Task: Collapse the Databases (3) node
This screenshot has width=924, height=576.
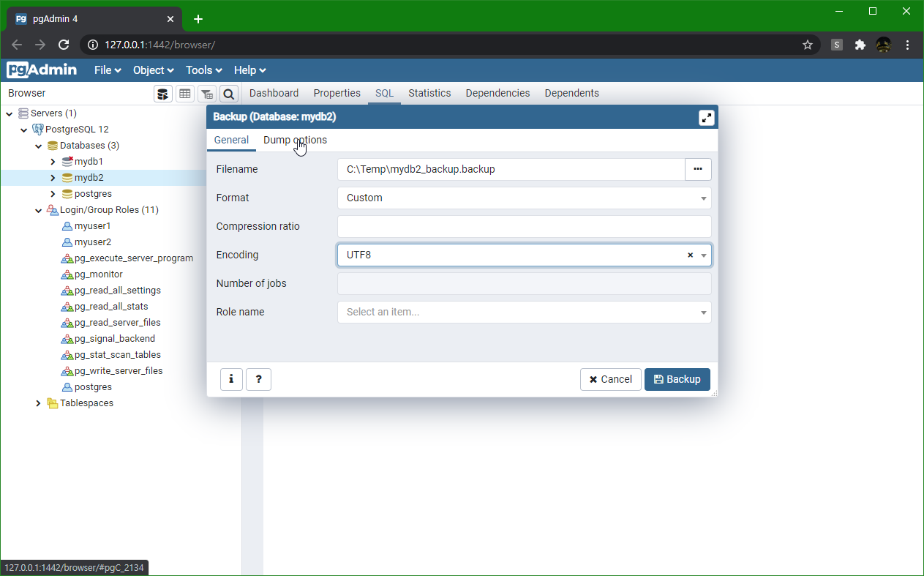Action: pos(38,146)
